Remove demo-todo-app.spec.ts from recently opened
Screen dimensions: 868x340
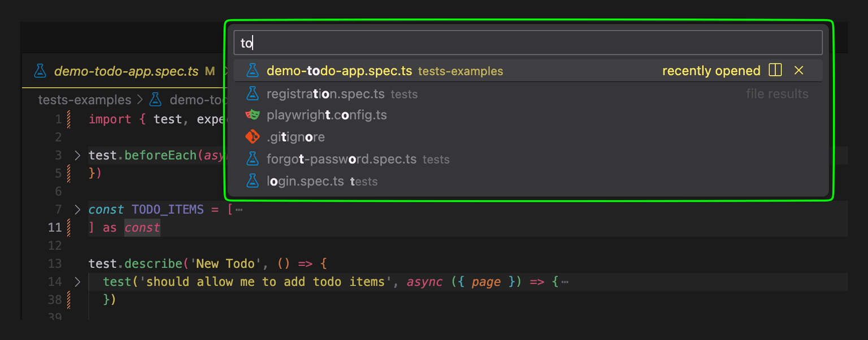[x=799, y=71]
